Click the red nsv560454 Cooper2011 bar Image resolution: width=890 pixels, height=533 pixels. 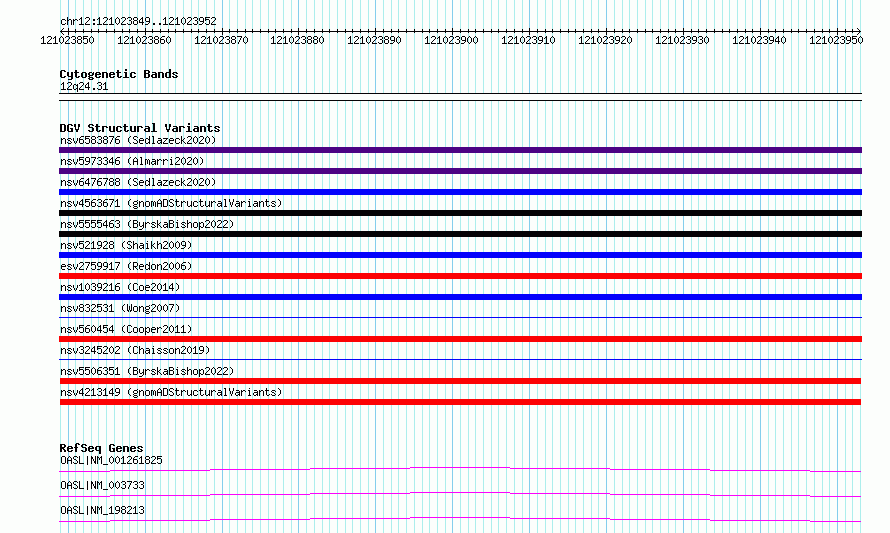[460, 339]
